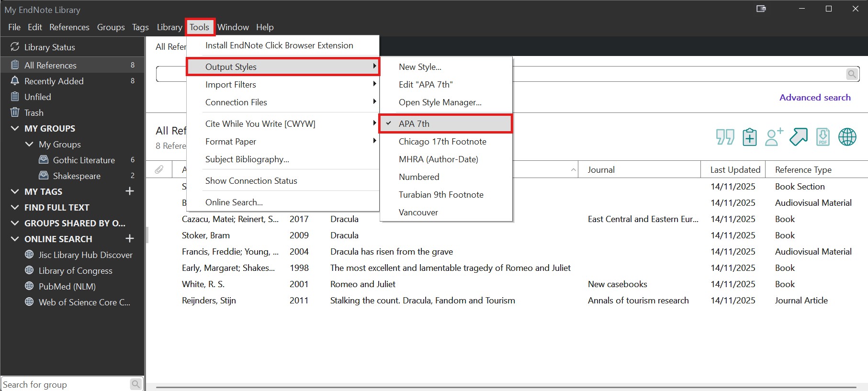Click the Library Status sync icon
Viewport: 868px width, 391px height.
pos(15,47)
